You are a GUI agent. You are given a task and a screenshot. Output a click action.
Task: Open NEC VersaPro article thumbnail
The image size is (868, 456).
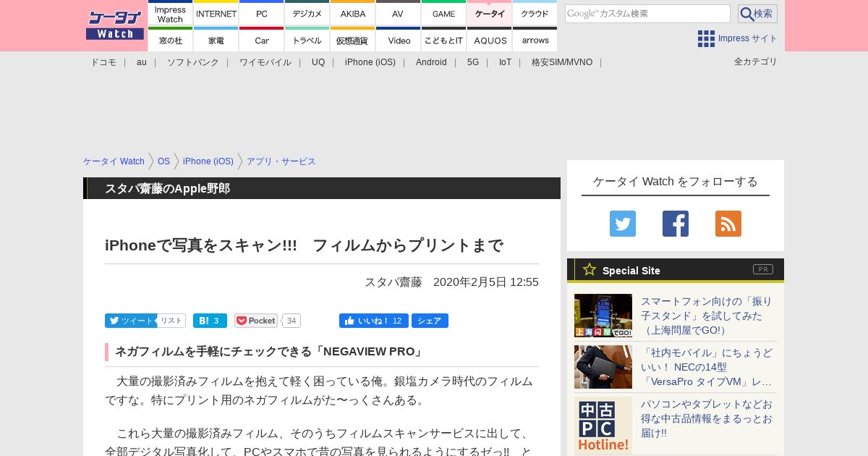603,367
